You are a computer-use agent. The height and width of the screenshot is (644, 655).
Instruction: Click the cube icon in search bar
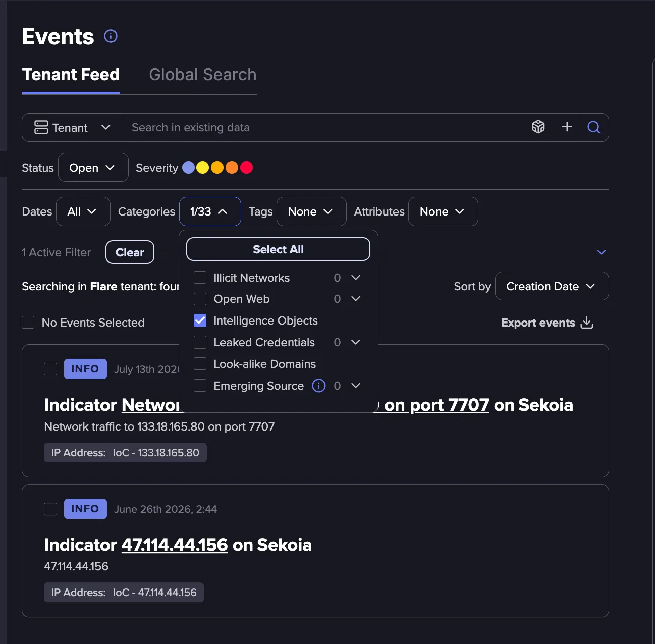pyautogui.click(x=538, y=127)
